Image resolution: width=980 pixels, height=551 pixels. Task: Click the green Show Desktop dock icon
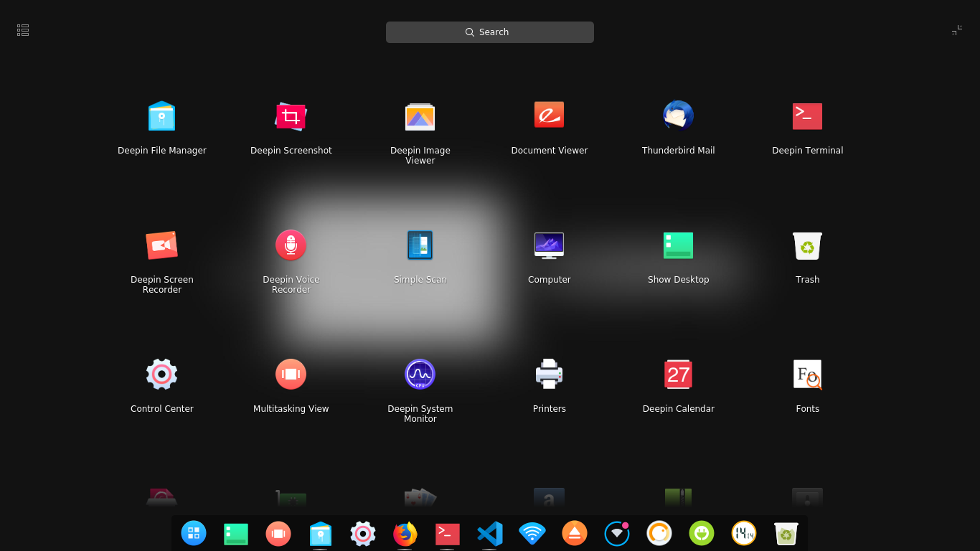[236, 534]
